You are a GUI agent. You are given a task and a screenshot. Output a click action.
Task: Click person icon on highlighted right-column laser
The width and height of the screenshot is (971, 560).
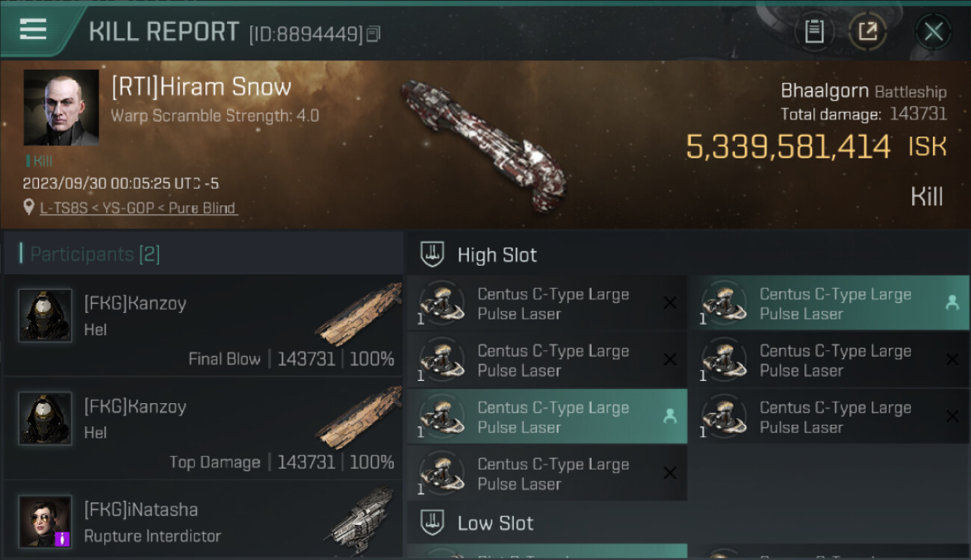(x=952, y=302)
